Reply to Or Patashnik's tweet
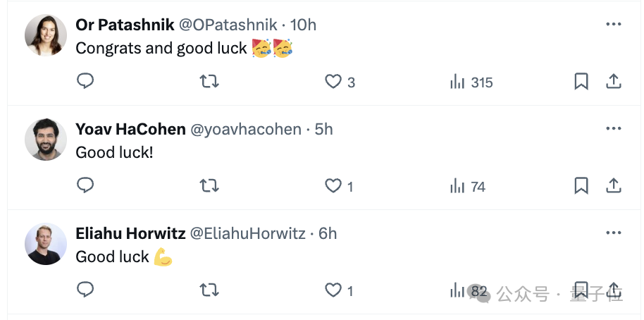 pyautogui.click(x=85, y=82)
